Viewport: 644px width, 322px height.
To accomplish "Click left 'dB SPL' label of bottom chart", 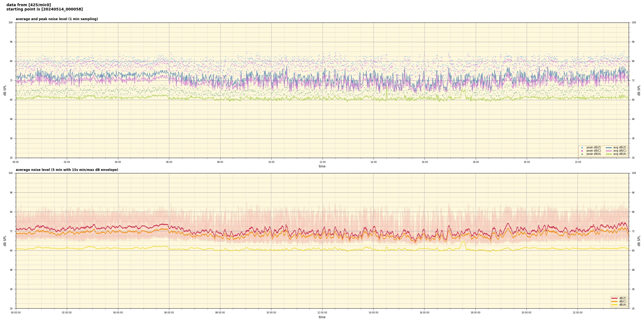I will click(x=5, y=241).
